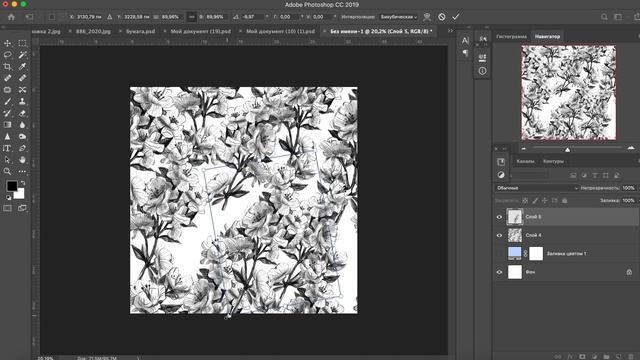The width and height of the screenshot is (640, 360).
Task: Switch to the 'Бумага.psd' document tab
Action: tap(140, 31)
